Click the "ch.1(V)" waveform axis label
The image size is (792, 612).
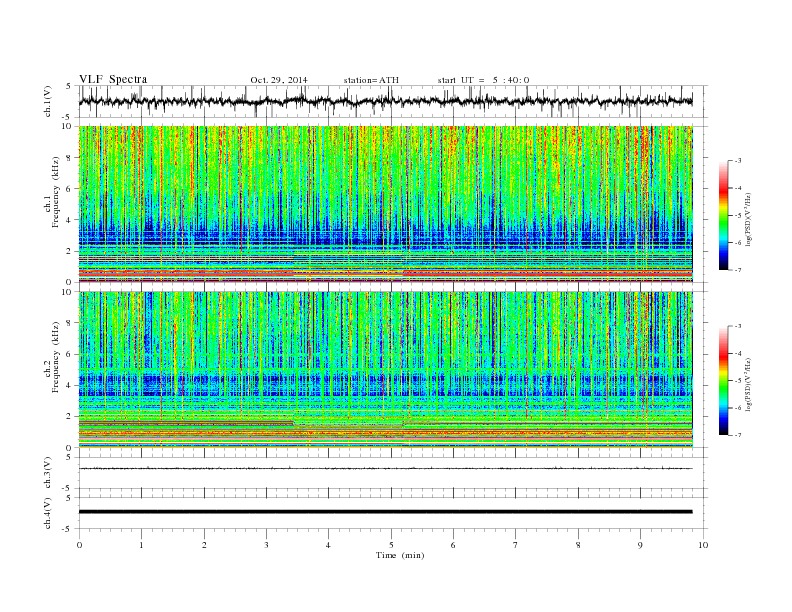pos(48,101)
